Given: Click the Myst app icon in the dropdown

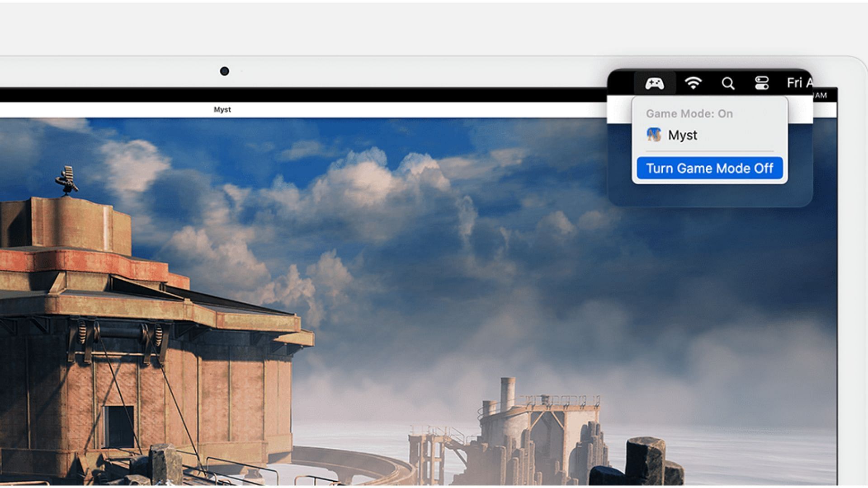Looking at the screenshot, I should [x=654, y=135].
